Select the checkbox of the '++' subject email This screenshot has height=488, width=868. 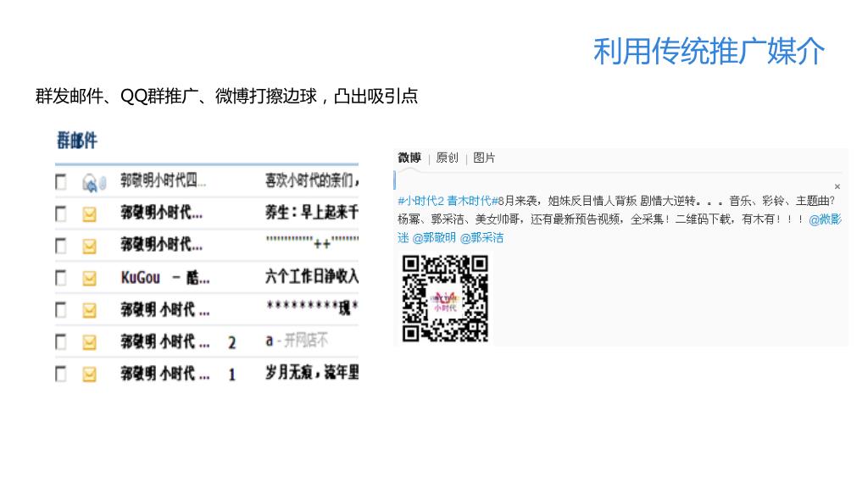[61, 246]
